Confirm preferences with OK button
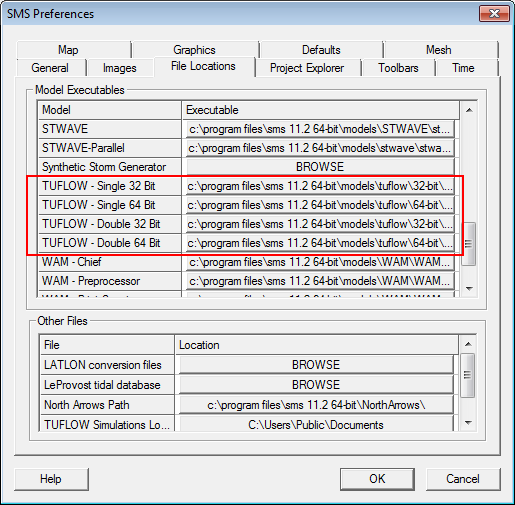The width and height of the screenshot is (515, 505). tap(377, 479)
